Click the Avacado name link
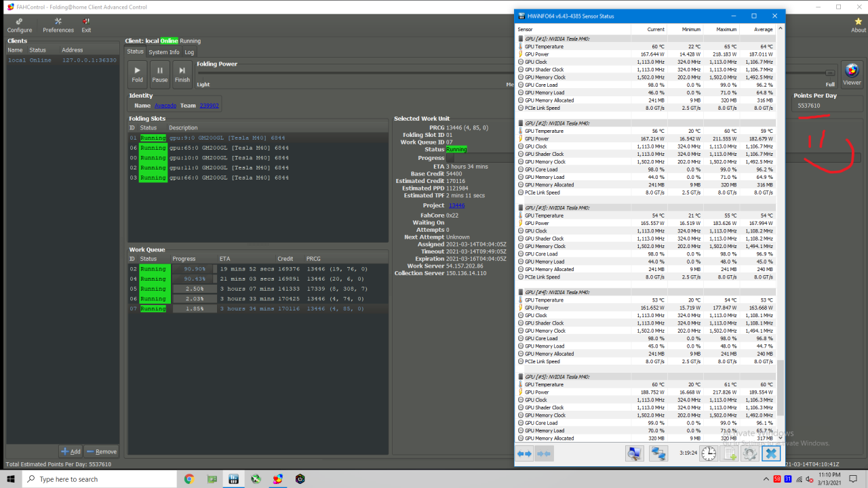This screenshot has width=868, height=488. (x=165, y=106)
